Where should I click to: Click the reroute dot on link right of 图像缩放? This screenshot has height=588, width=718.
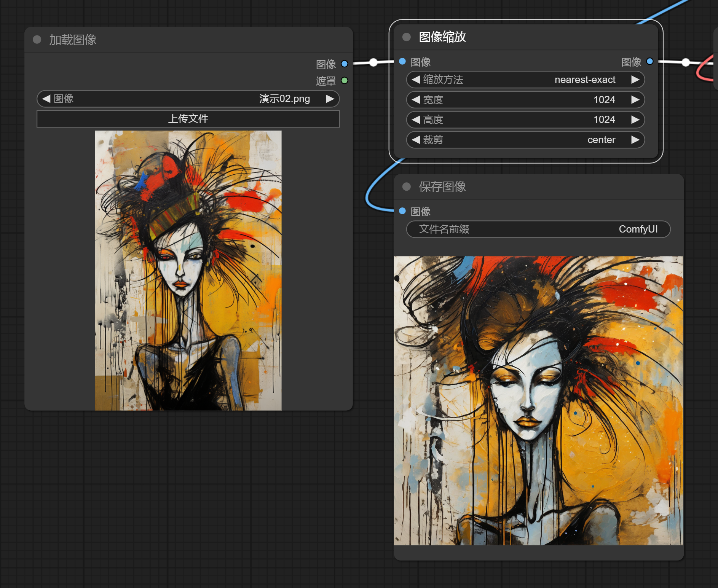coord(686,62)
